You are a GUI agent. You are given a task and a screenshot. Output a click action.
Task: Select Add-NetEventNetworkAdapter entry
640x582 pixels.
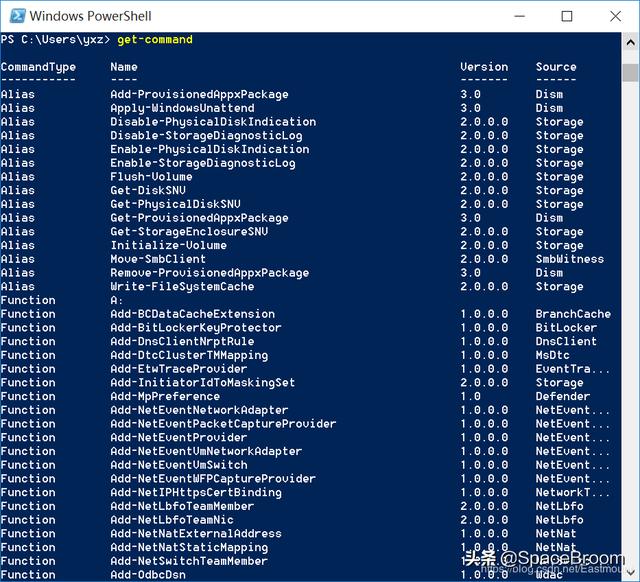click(199, 410)
